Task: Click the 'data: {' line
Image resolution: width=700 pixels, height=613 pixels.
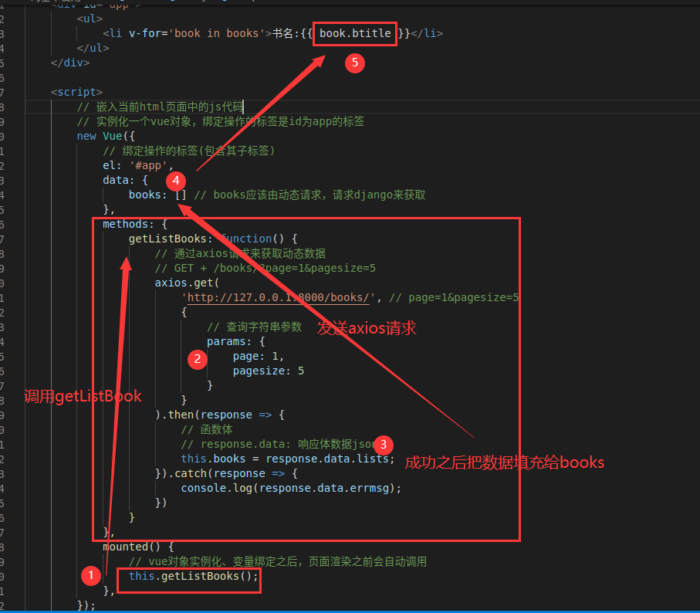Action: pos(125,181)
